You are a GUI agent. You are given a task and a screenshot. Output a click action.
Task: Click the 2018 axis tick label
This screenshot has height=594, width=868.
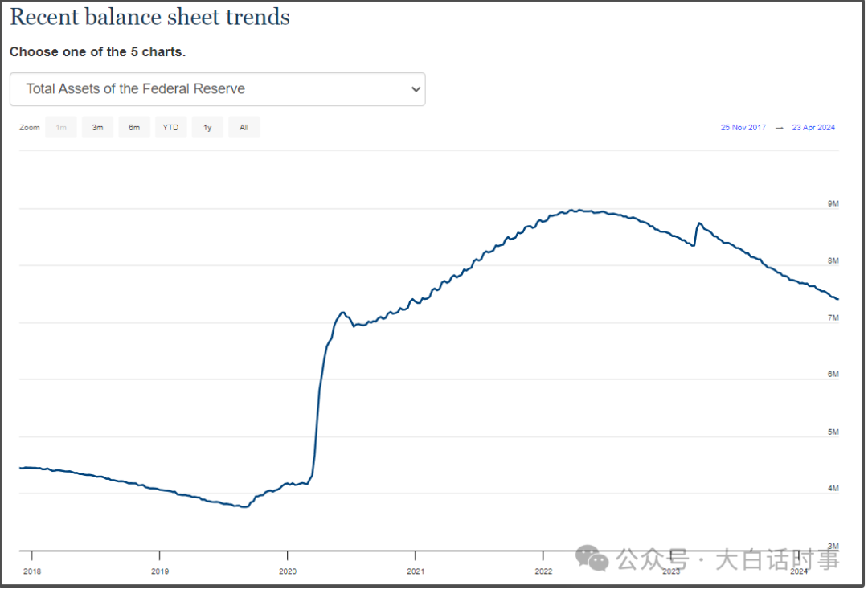click(x=32, y=571)
